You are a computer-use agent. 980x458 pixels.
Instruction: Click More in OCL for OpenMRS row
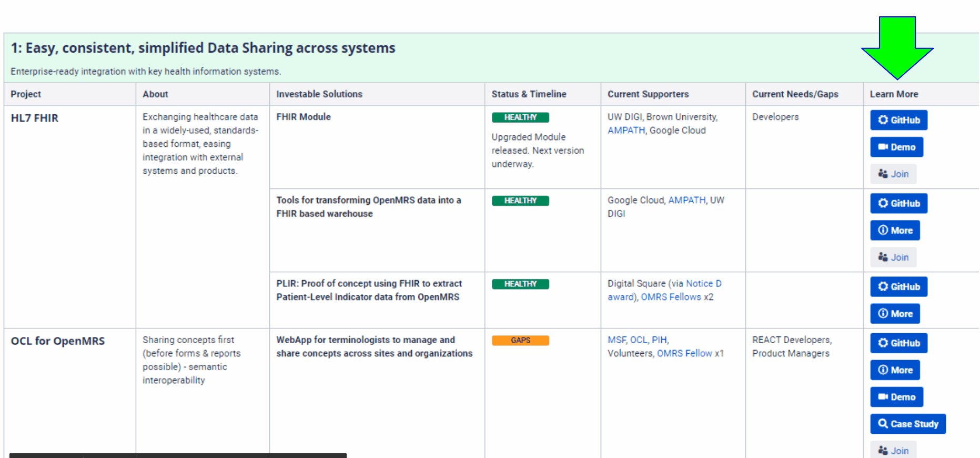(x=895, y=370)
